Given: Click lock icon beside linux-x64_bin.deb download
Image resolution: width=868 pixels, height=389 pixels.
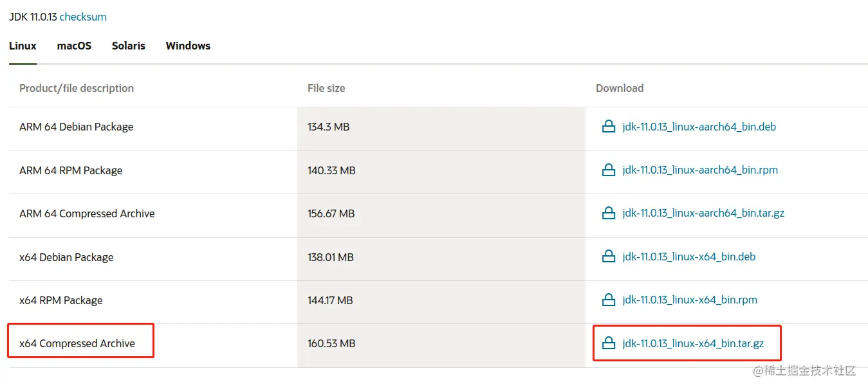Looking at the screenshot, I should pyautogui.click(x=608, y=257).
